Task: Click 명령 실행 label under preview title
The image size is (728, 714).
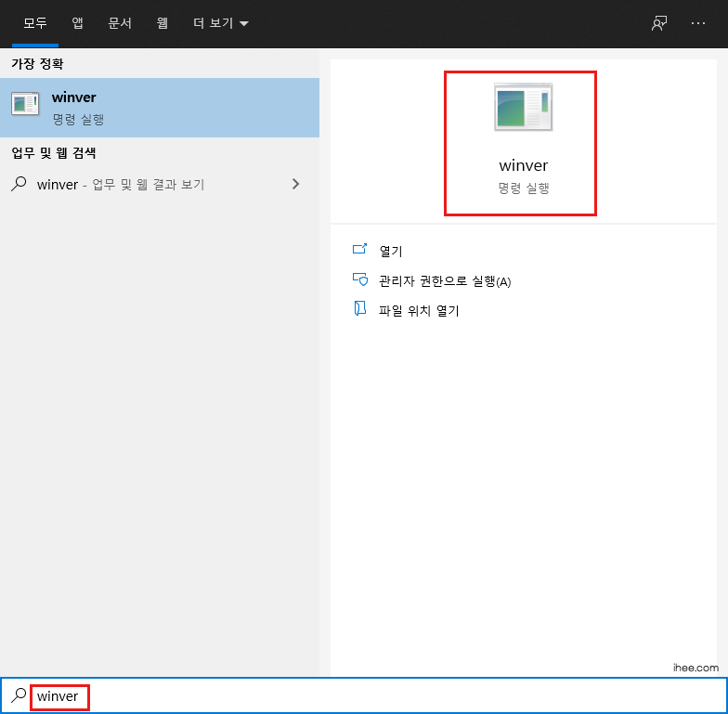Action: pyautogui.click(x=524, y=188)
